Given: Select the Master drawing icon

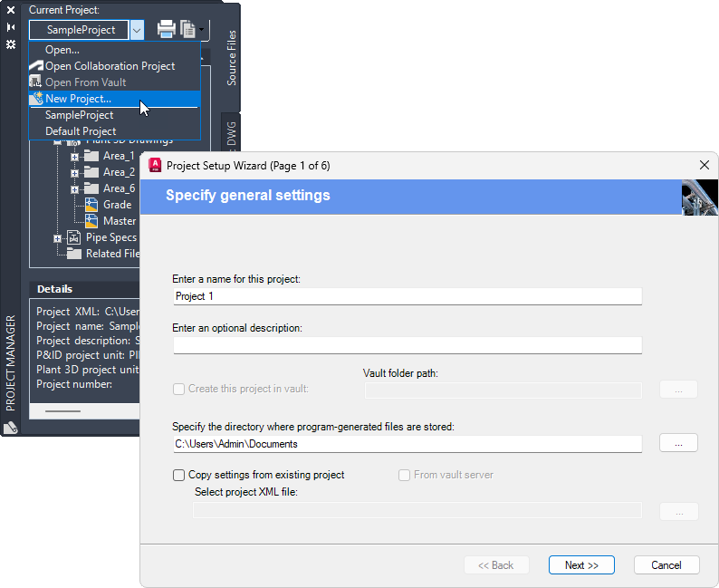Looking at the screenshot, I should pos(91,221).
